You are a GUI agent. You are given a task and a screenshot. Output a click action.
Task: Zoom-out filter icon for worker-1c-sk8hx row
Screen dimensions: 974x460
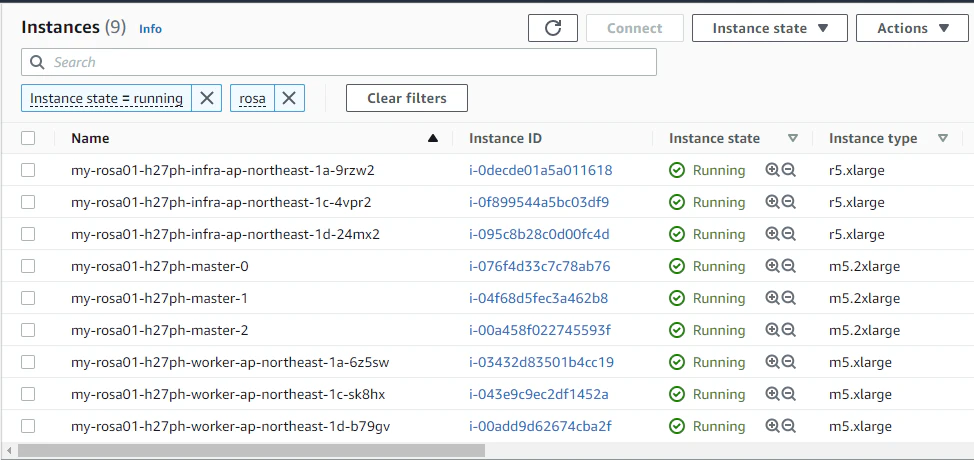pos(789,394)
